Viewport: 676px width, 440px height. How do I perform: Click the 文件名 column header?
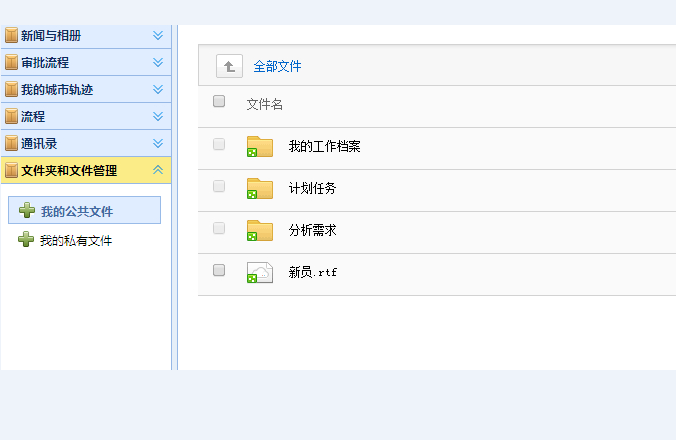265,104
